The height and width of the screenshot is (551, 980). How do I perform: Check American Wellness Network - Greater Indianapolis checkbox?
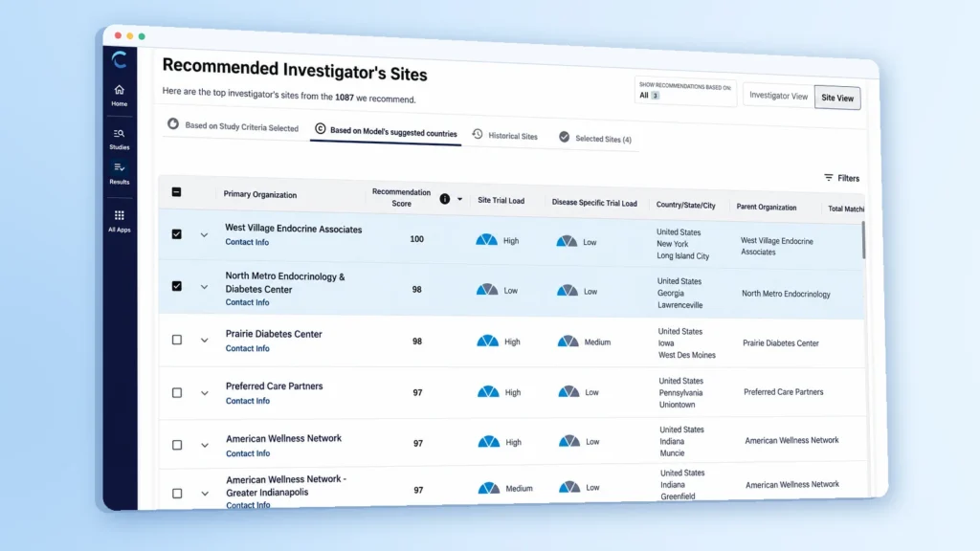point(177,494)
